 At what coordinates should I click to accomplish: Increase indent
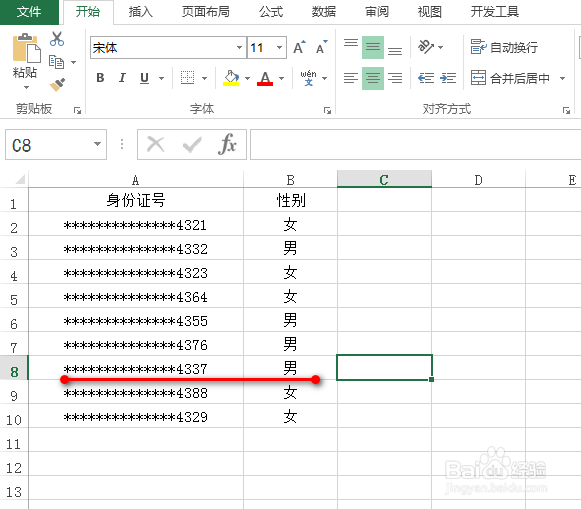[448, 78]
